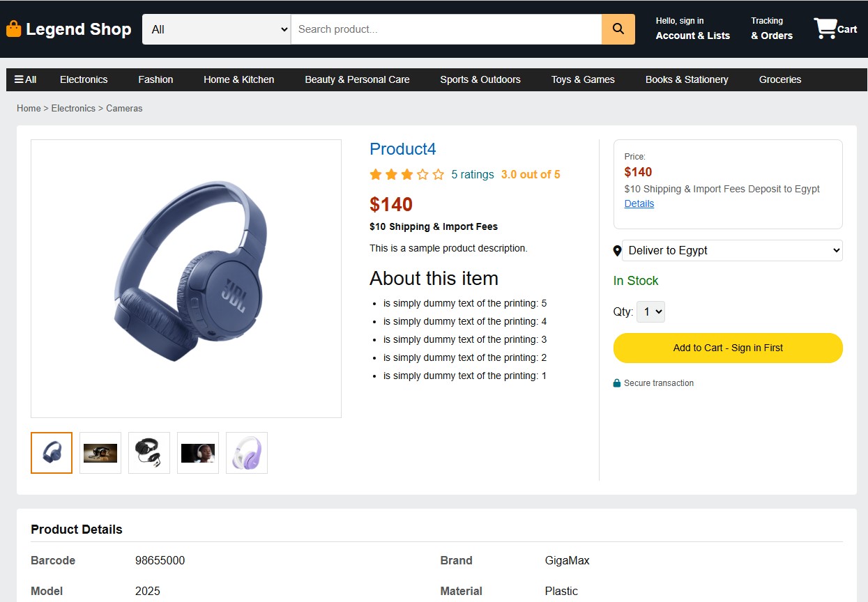Image resolution: width=868 pixels, height=602 pixels.
Task: Open the Qty quantity dropdown
Action: point(650,311)
